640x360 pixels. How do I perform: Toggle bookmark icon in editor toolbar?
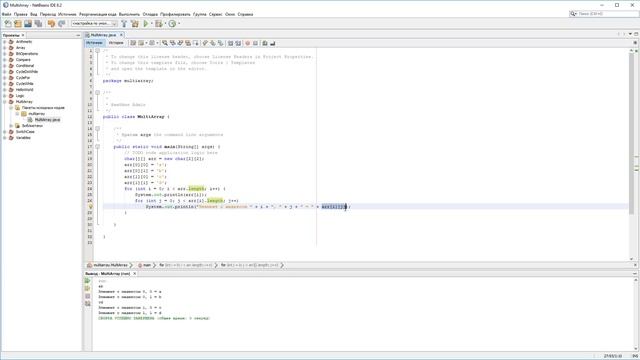[220, 43]
